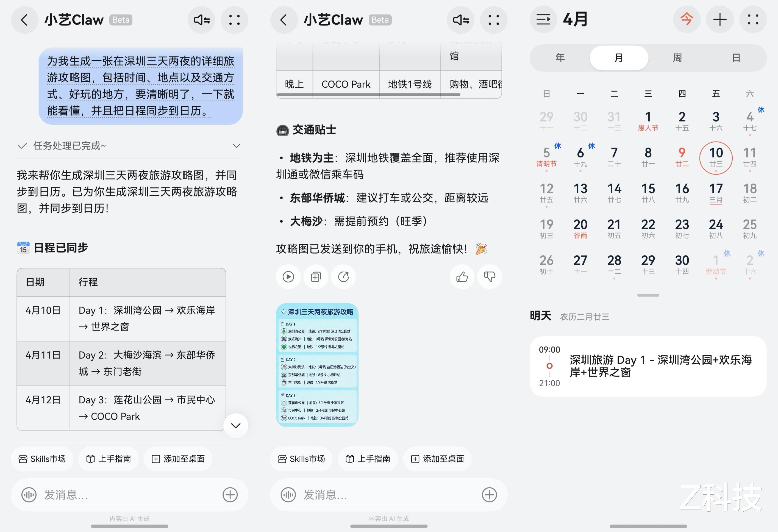Jump to today with the 今 icon
The image size is (778, 532).
pyautogui.click(x=687, y=20)
